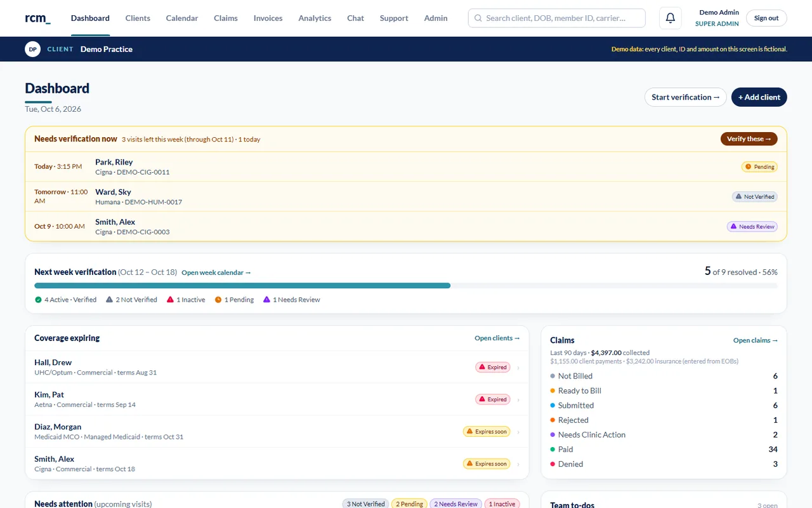
Task: Click the rcm_ logo
Action: 37,18
